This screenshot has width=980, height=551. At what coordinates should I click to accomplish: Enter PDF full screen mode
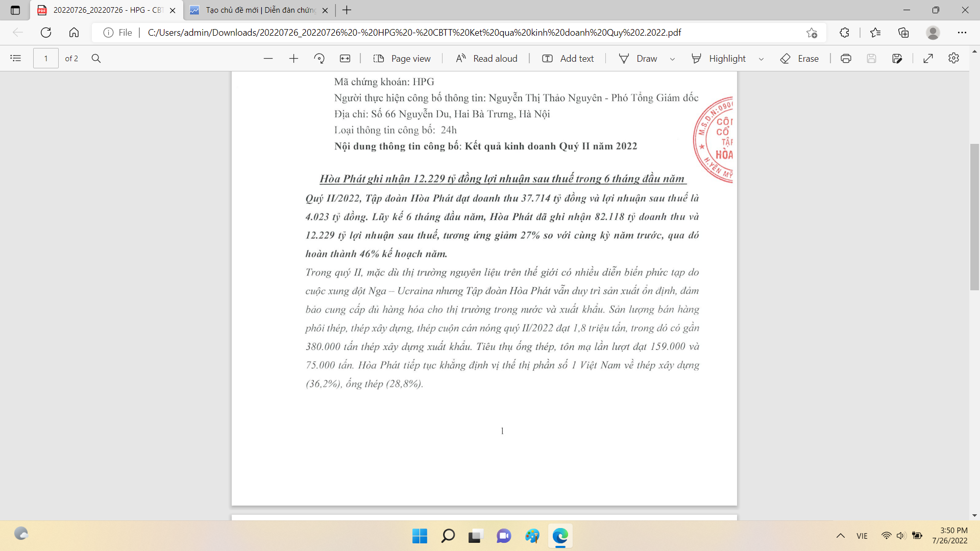click(x=928, y=59)
